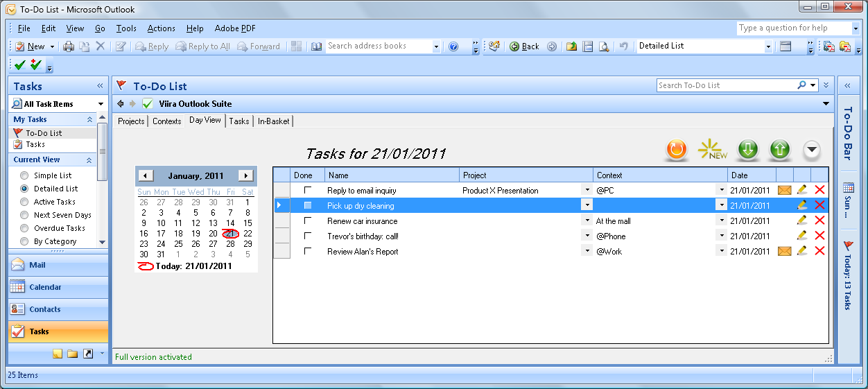Select the Active Tasks view radio button
This screenshot has height=389, width=868.
click(24, 202)
